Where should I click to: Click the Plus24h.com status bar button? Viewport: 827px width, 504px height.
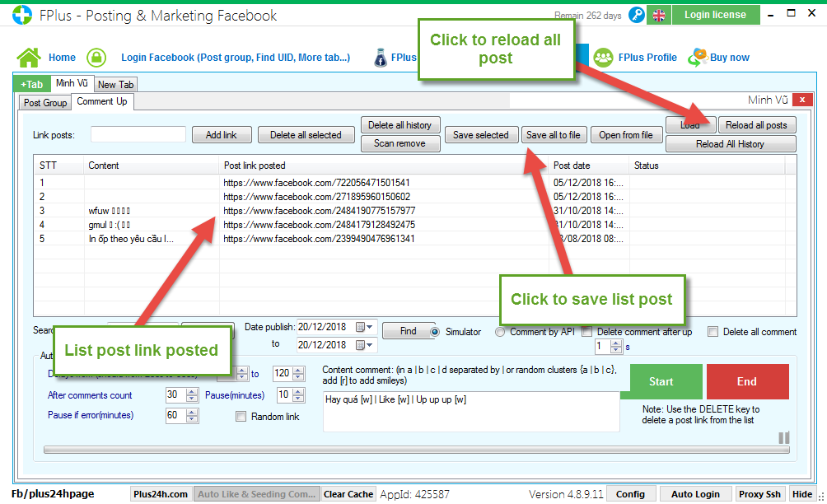(161, 494)
